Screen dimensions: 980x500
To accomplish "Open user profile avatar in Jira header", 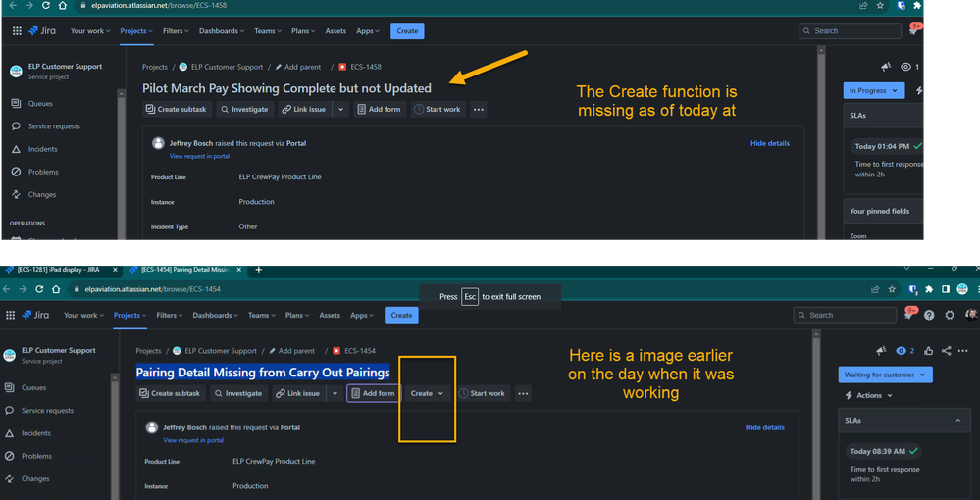I will (970, 315).
